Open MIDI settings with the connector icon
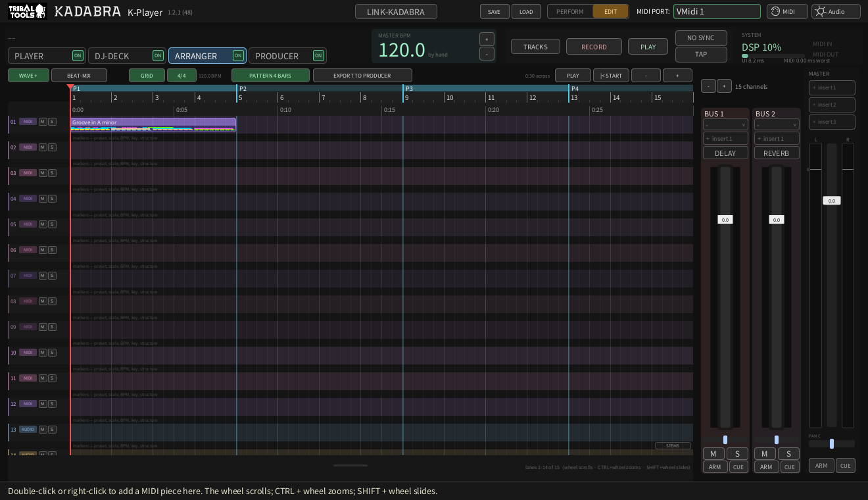This screenshot has width=868, height=500. pyautogui.click(x=786, y=11)
